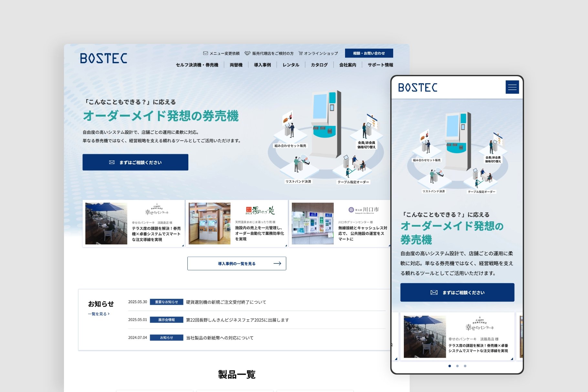Click the BOSTEC logo on the desktop site

pos(103,58)
